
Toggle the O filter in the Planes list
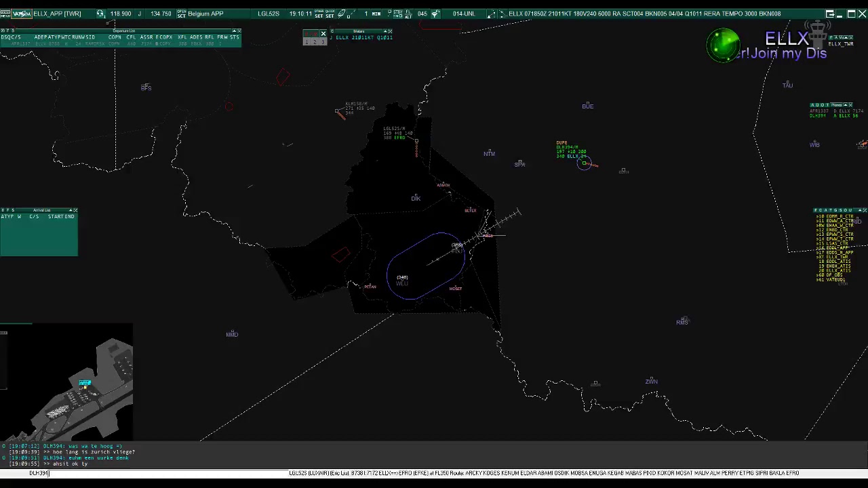823,105
